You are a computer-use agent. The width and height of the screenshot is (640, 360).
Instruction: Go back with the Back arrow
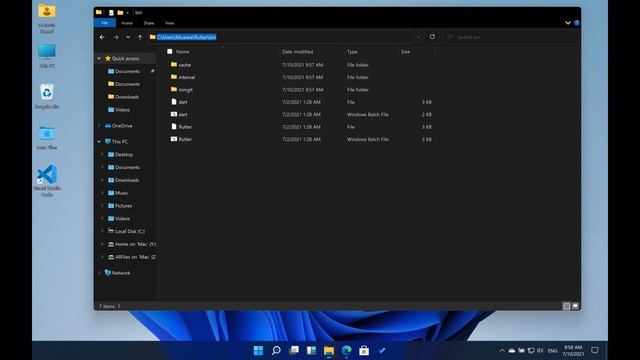[102, 37]
